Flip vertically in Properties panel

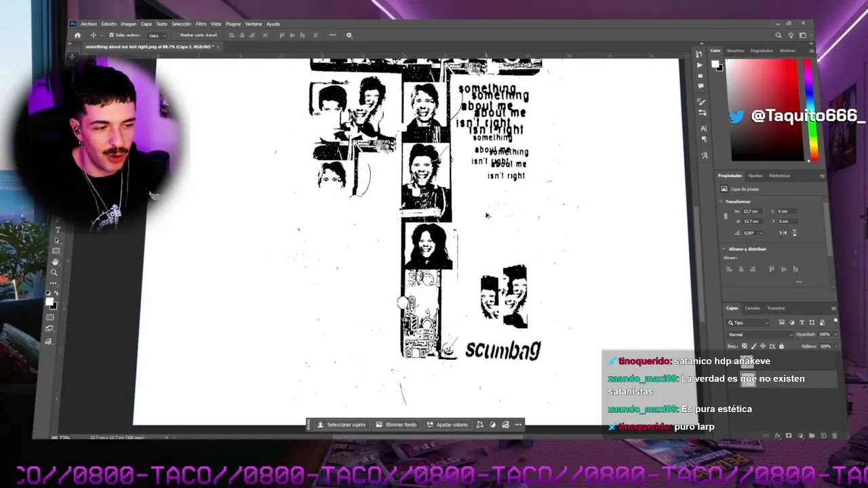[794, 232]
